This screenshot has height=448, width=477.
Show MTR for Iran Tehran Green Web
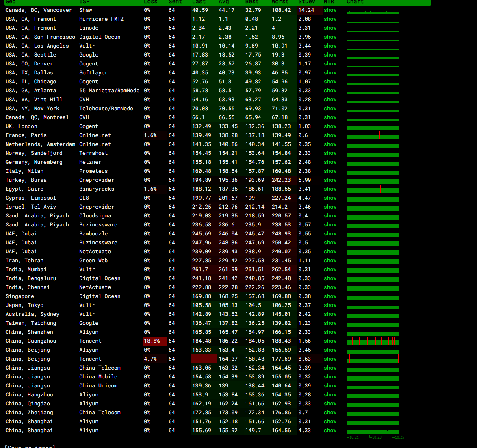(x=330, y=261)
